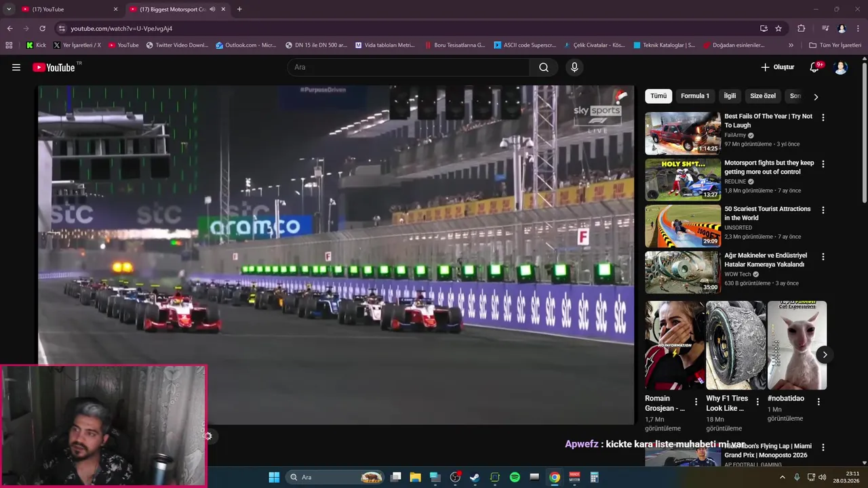
Task: Select the Tümü filter chip
Action: click(658, 96)
